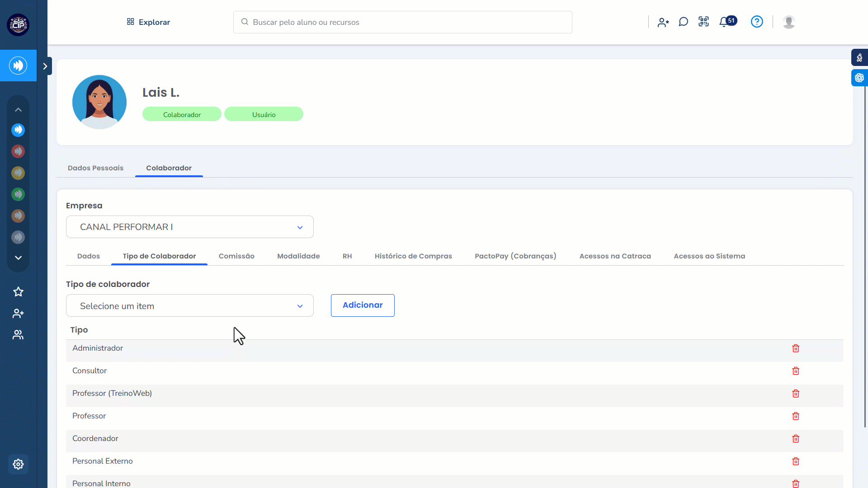The width and height of the screenshot is (868, 488).
Task: Open the Empresa dropdown
Action: click(189, 227)
